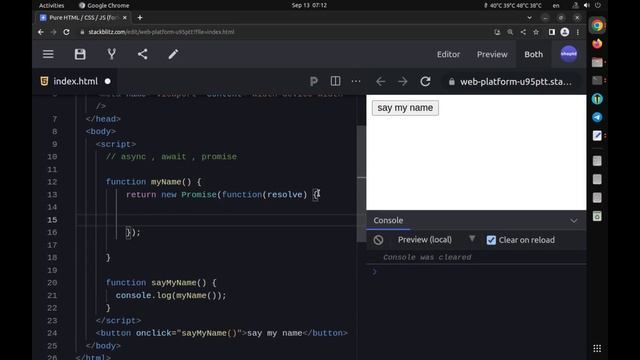Select Pure HTML / CSS / JS browser tab
This screenshot has height=360, width=640.
(x=83, y=18)
